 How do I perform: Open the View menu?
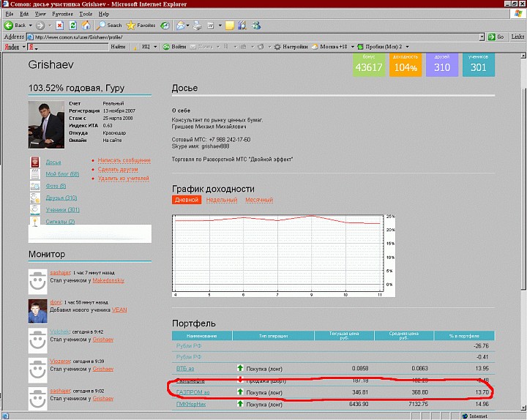[x=40, y=14]
